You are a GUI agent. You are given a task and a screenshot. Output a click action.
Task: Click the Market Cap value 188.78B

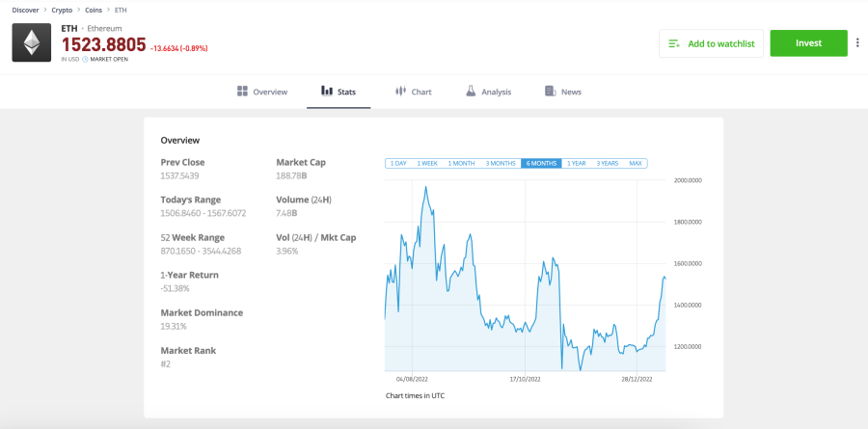tap(291, 176)
